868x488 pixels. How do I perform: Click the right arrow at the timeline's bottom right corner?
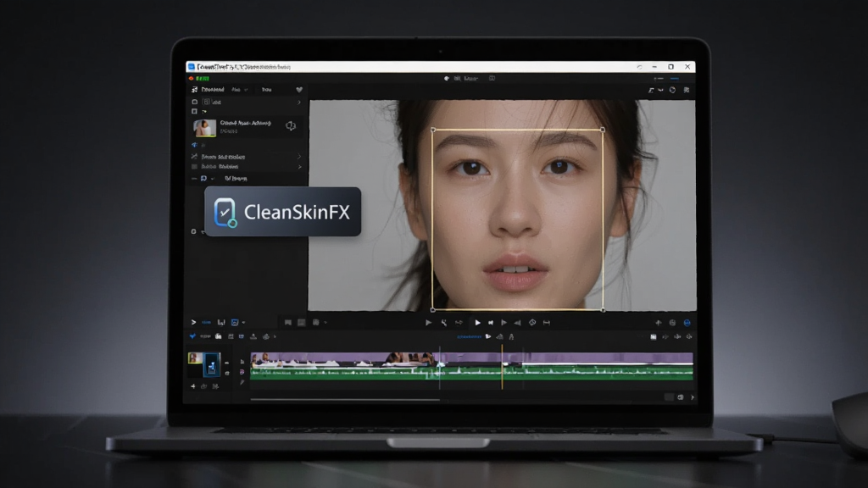(x=692, y=397)
